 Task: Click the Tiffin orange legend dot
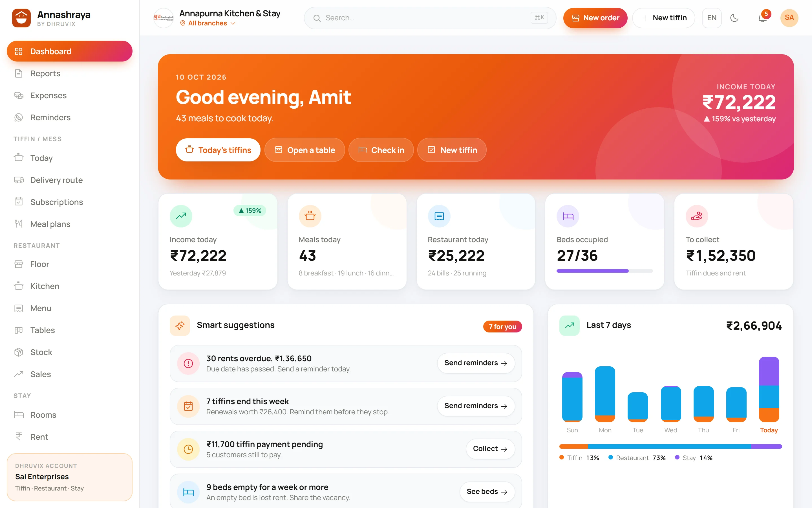coord(562,457)
